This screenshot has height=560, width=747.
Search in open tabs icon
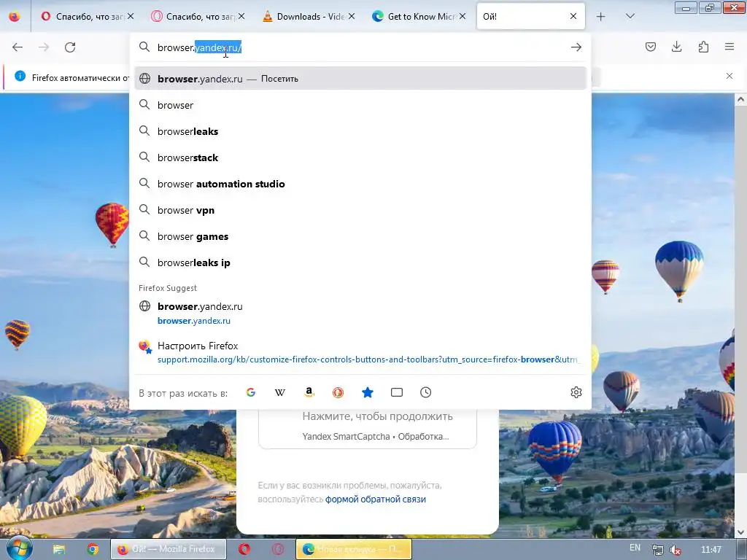(396, 392)
